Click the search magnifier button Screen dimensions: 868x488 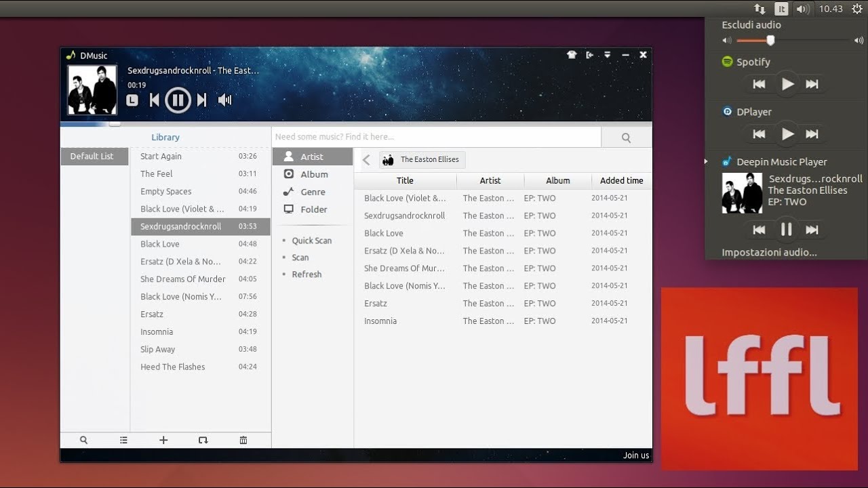(626, 138)
